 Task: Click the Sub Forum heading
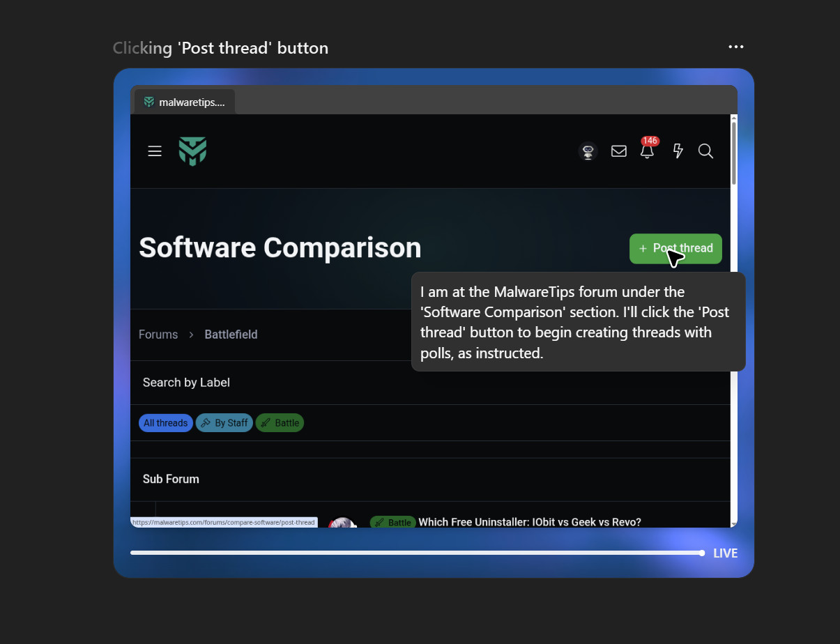(171, 480)
